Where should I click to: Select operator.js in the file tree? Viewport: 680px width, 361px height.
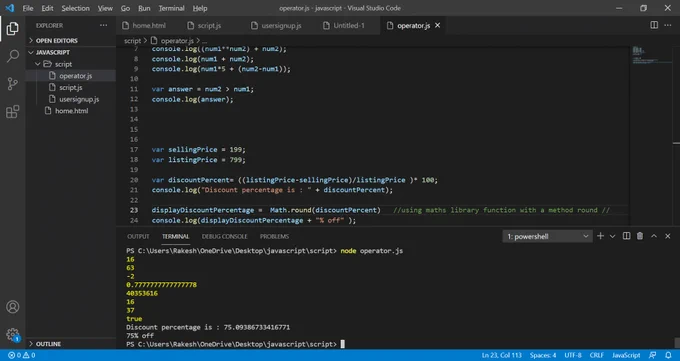click(75, 75)
